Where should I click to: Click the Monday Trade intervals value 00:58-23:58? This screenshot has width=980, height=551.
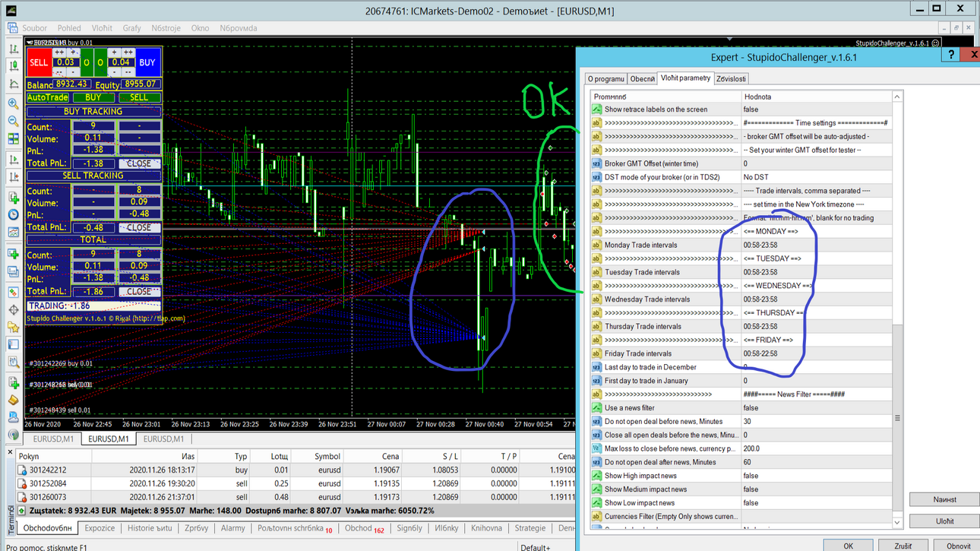tap(817, 245)
